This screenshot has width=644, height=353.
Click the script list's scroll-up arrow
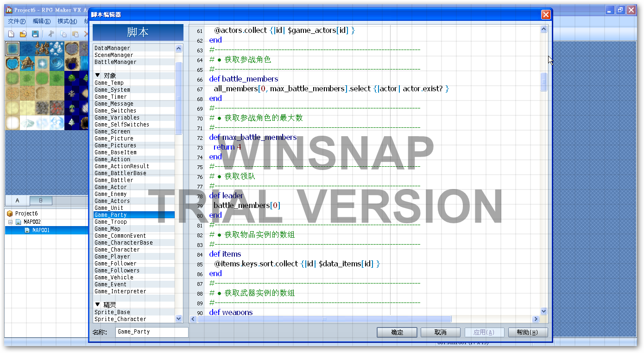(x=179, y=48)
